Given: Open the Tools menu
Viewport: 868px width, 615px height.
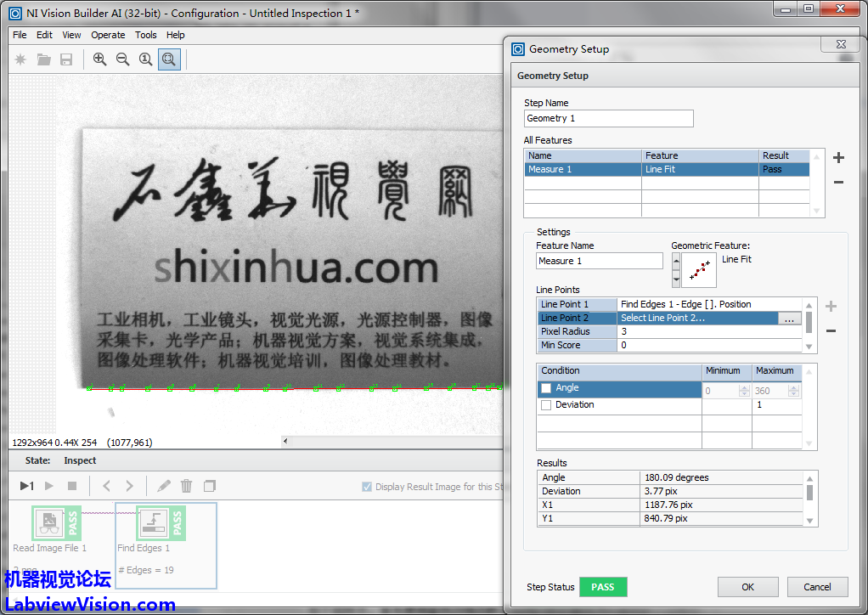Looking at the screenshot, I should [146, 35].
